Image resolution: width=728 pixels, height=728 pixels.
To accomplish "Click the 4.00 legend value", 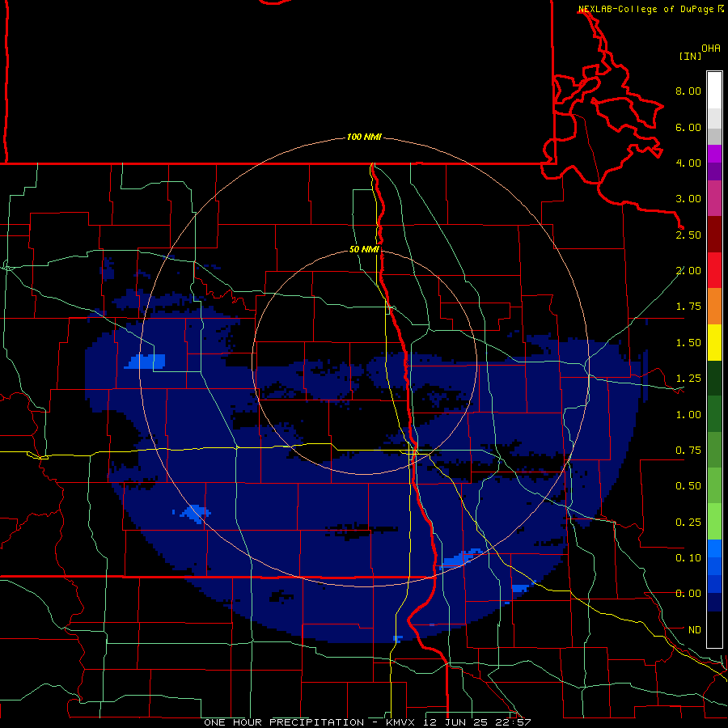I will 688,163.
